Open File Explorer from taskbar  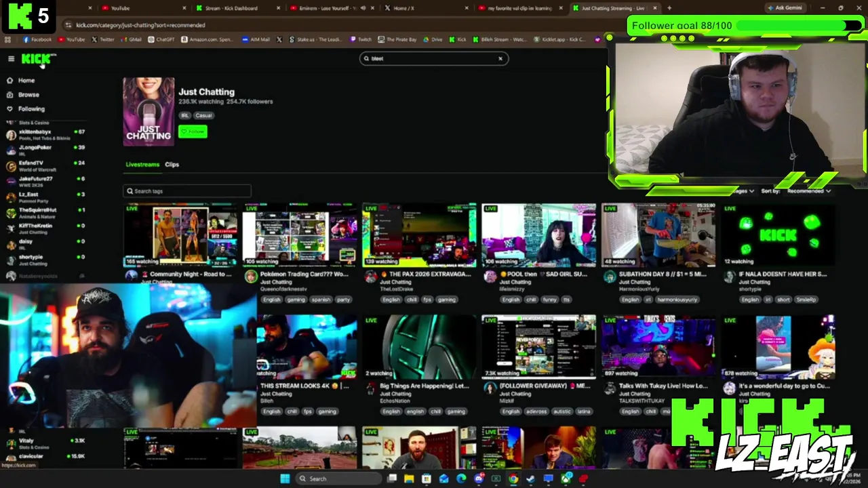coord(409,479)
